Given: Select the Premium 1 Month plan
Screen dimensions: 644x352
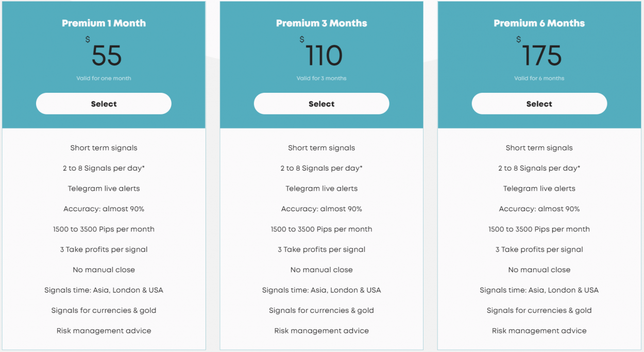Looking at the screenshot, I should (104, 104).
